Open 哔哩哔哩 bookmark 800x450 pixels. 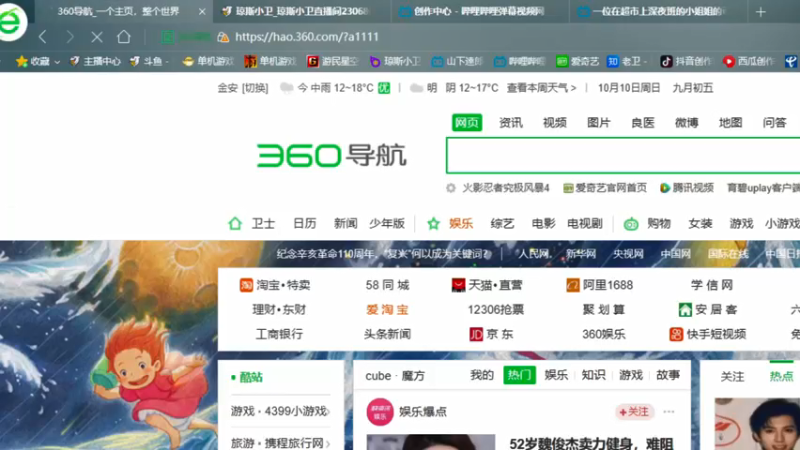click(519, 61)
